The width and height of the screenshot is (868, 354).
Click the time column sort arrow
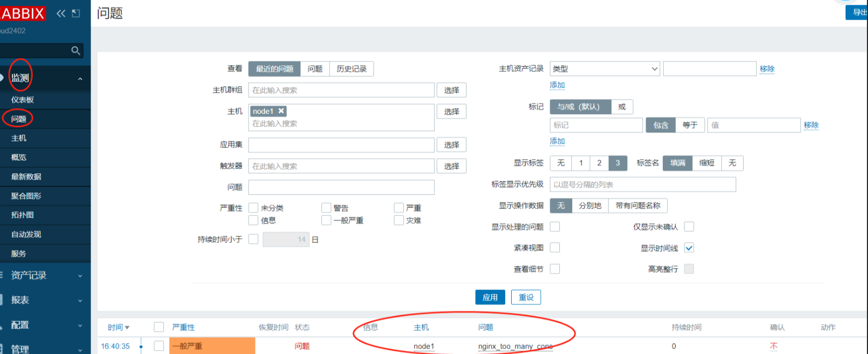coord(127,327)
